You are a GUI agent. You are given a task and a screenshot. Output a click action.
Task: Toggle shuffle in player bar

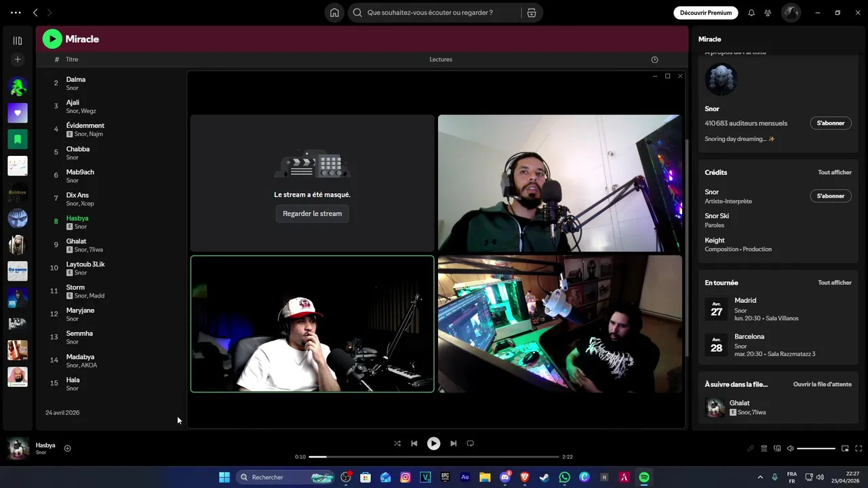[x=397, y=443]
